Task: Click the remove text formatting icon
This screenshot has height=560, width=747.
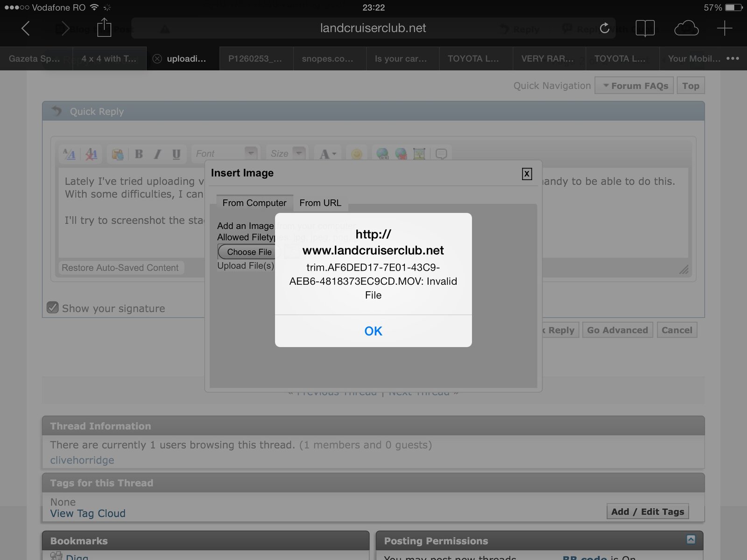Action: (x=91, y=154)
